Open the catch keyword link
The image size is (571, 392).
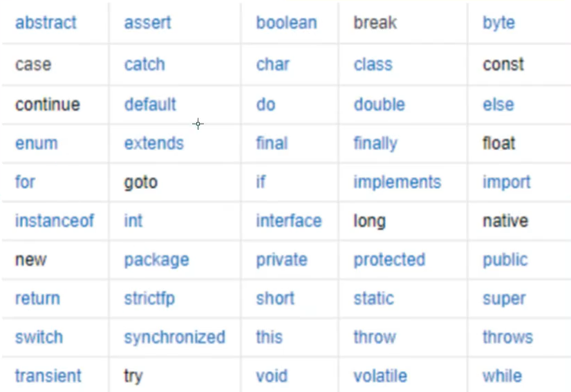point(144,64)
